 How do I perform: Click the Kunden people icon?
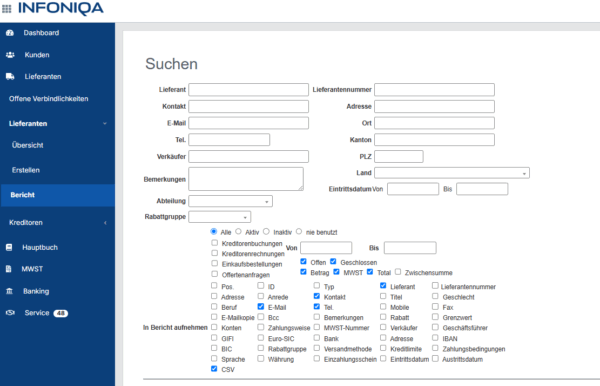(x=10, y=55)
